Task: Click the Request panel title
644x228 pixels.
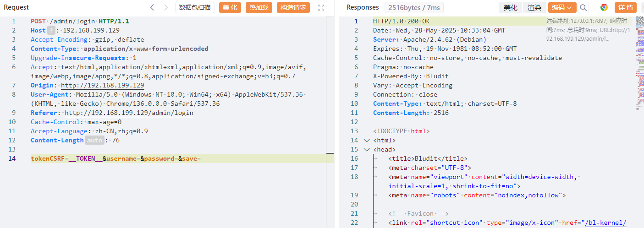Action: 17,7
